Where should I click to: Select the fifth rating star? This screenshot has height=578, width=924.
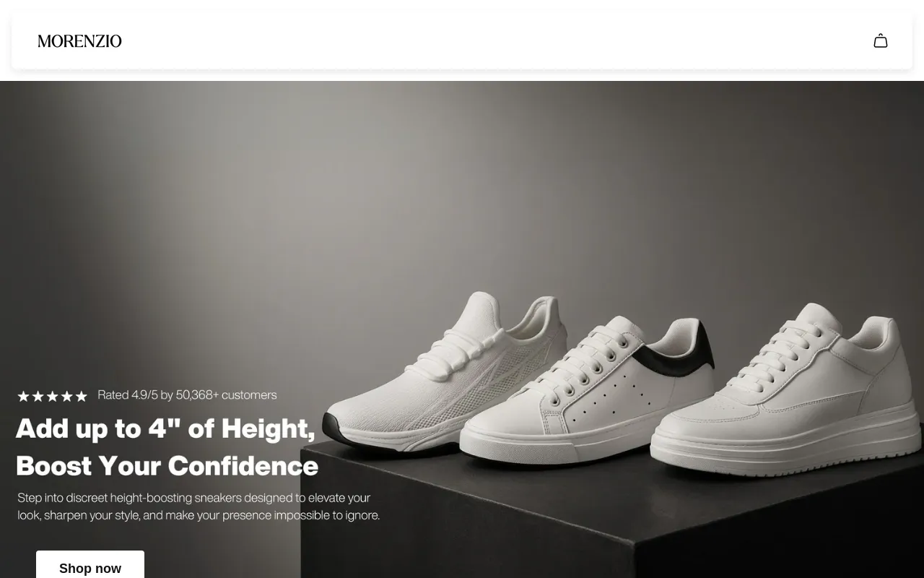(x=81, y=396)
